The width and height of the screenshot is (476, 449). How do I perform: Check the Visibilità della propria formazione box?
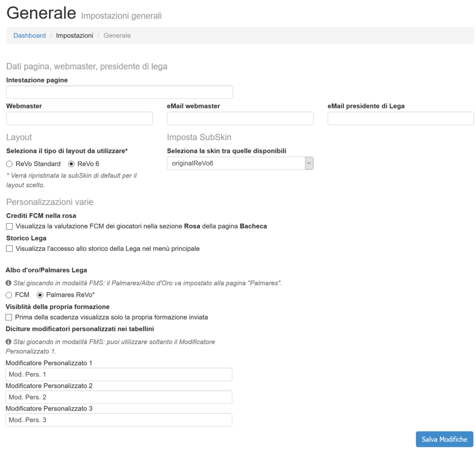tap(9, 317)
